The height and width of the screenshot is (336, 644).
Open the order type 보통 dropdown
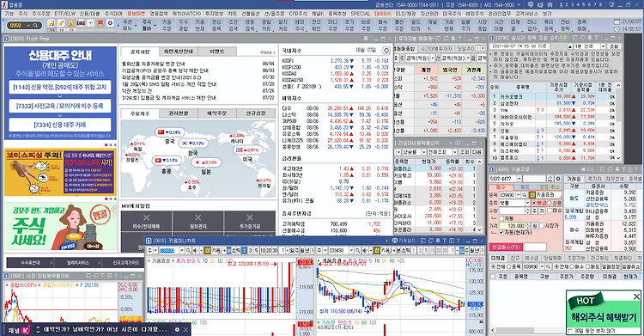528,203
